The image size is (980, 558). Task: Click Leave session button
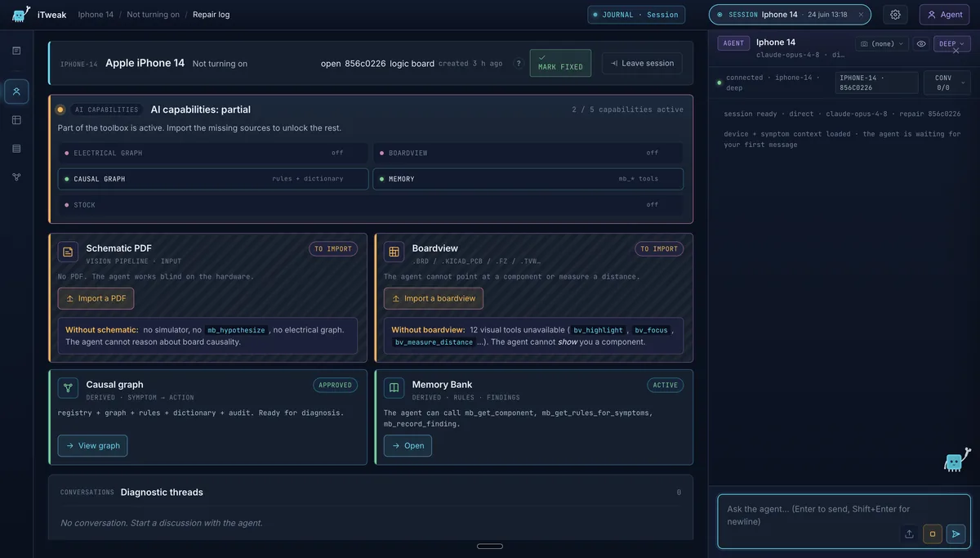642,63
